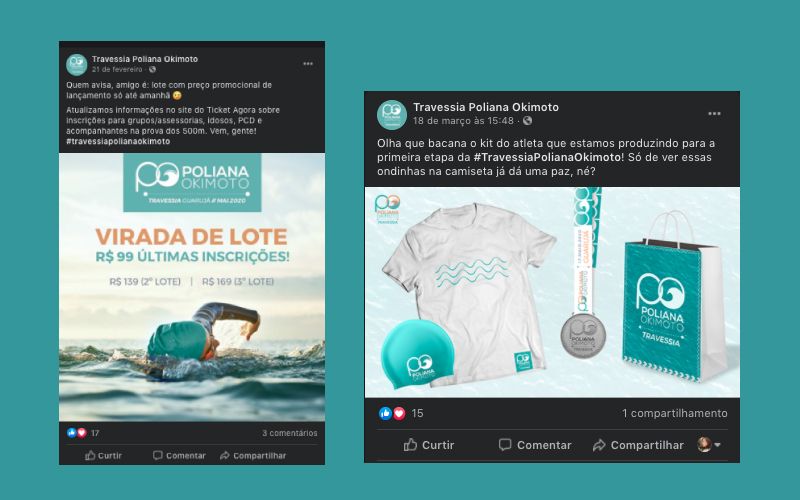This screenshot has height=500, width=800.
Task: Open the #TravessiaPolianaOkimoto hashtag in right post
Action: (547, 157)
